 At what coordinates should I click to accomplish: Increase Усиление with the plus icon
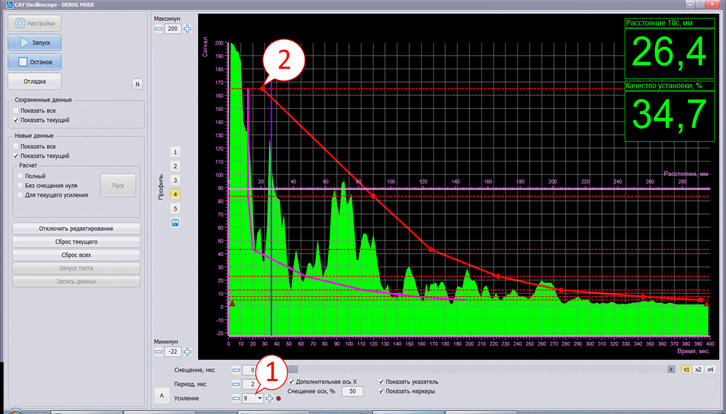[x=269, y=398]
